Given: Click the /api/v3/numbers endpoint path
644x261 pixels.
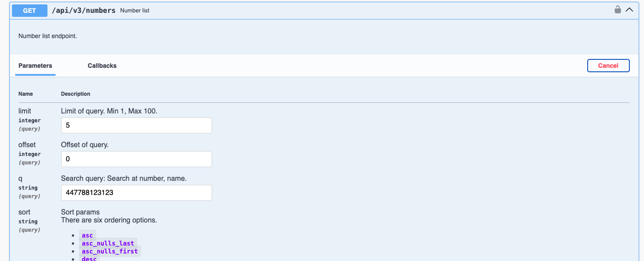Looking at the screenshot, I should tap(84, 10).
